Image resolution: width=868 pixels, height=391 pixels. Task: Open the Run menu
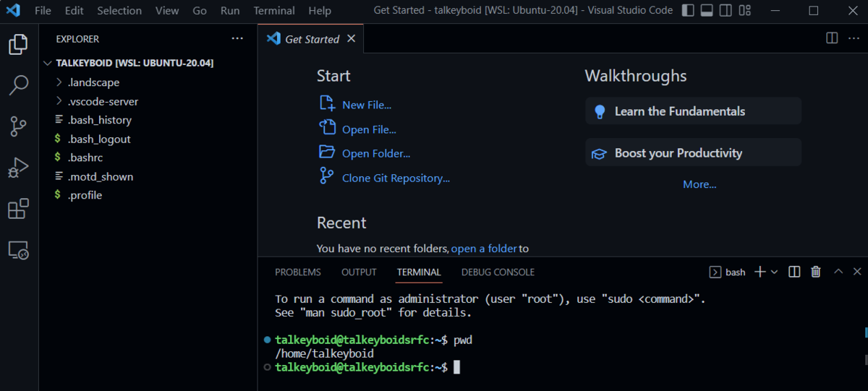pyautogui.click(x=230, y=11)
